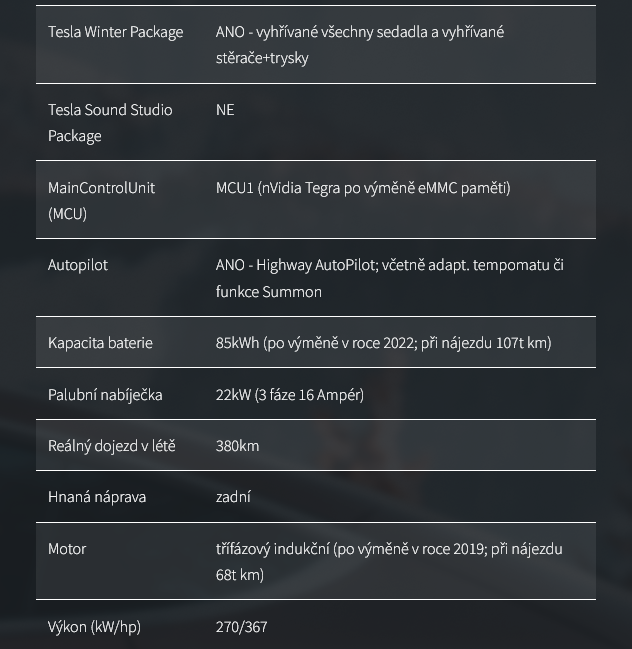Click the 380km range value

[238, 446]
